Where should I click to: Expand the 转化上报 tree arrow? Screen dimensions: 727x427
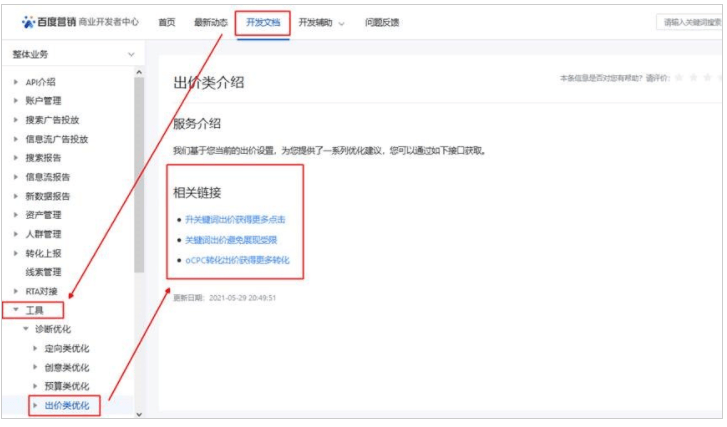[16, 253]
